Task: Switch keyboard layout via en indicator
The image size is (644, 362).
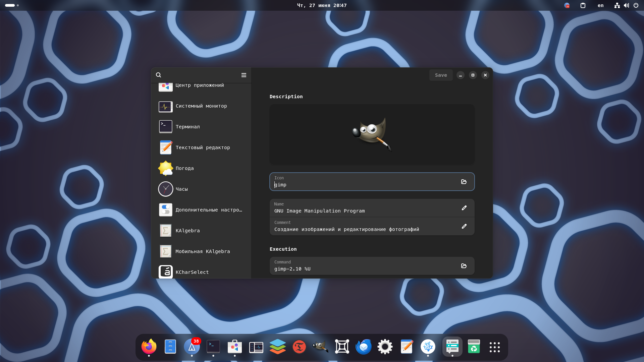Action: [x=600, y=5]
